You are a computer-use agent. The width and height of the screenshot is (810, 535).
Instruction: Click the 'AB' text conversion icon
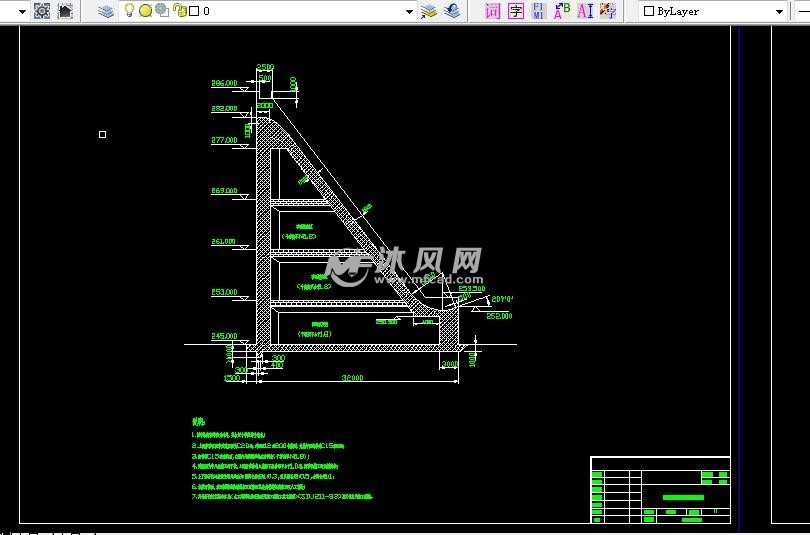click(x=562, y=11)
